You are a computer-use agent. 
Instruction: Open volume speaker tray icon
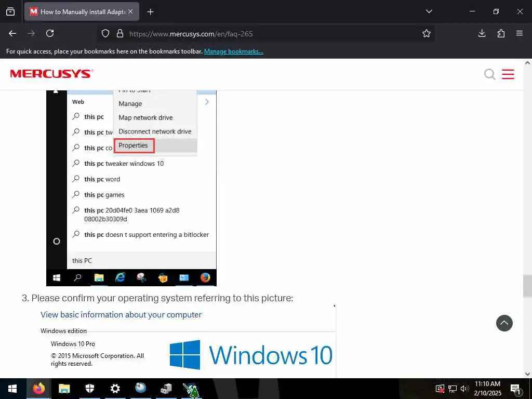coord(464,389)
